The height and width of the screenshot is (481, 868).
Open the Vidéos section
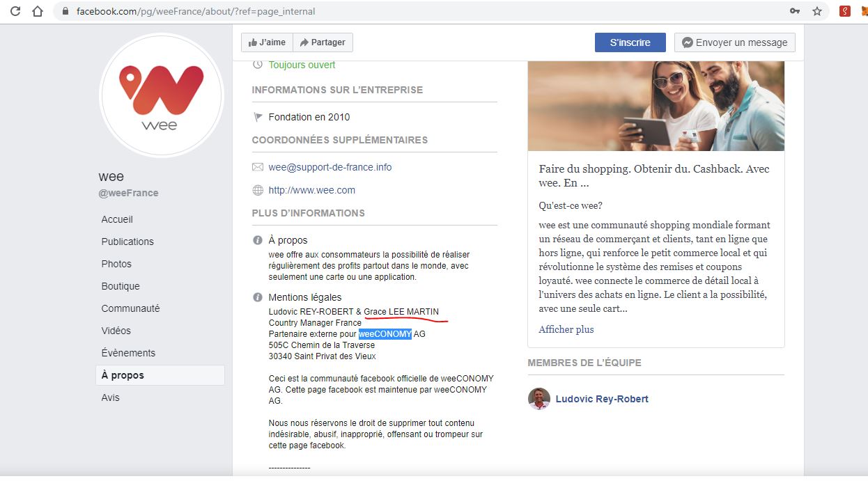(116, 331)
